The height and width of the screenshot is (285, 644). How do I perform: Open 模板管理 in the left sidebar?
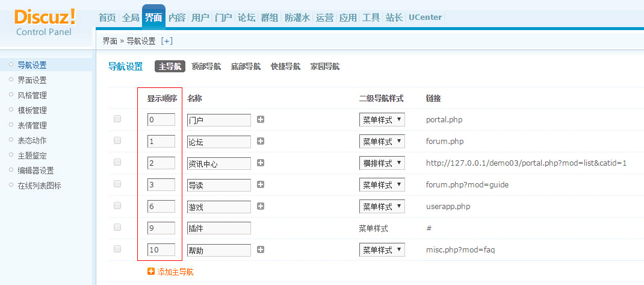tap(32, 110)
